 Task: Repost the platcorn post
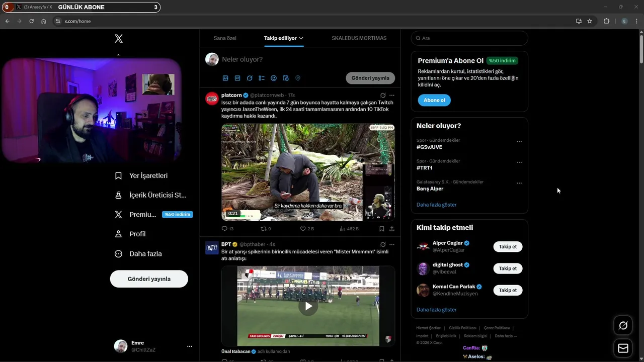tap(266, 229)
